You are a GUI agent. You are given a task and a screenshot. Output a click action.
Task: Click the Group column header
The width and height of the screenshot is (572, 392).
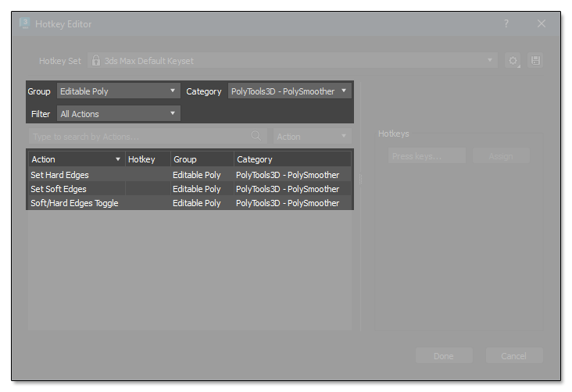coord(201,159)
